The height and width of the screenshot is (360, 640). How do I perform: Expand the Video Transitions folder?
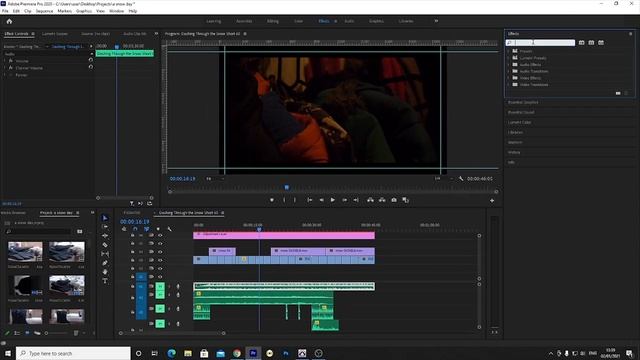point(509,84)
